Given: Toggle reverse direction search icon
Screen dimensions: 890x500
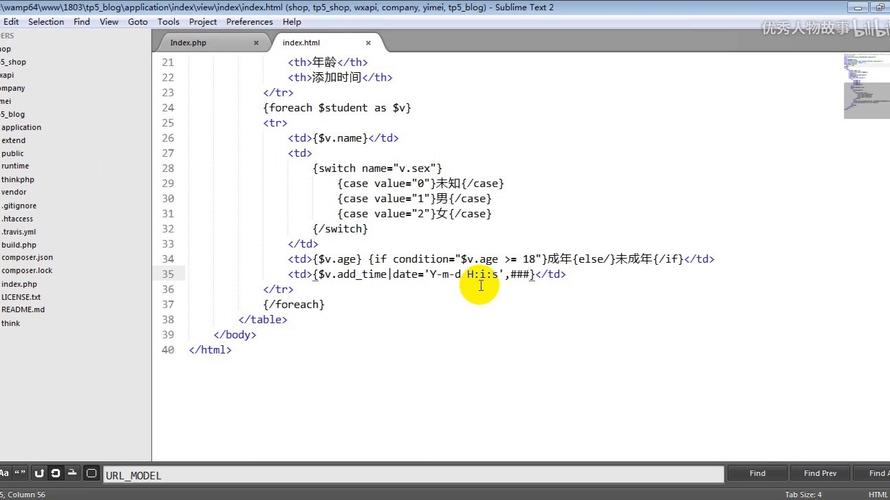Looking at the screenshot, I should click(39, 473).
